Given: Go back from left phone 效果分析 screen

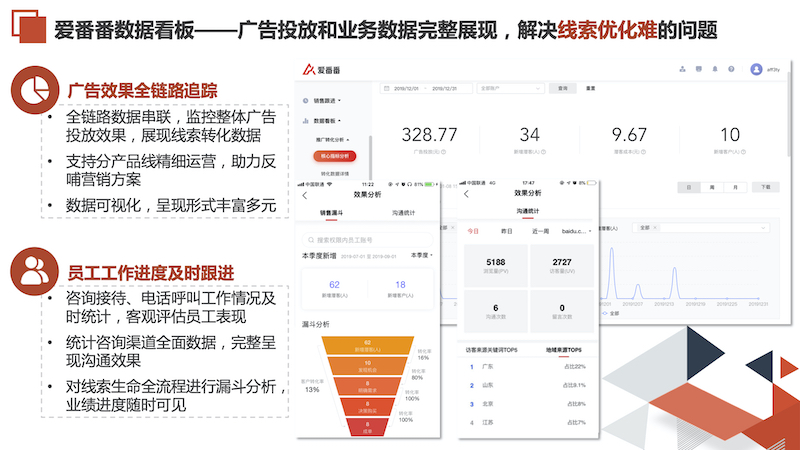Looking at the screenshot, I should pos(305,195).
